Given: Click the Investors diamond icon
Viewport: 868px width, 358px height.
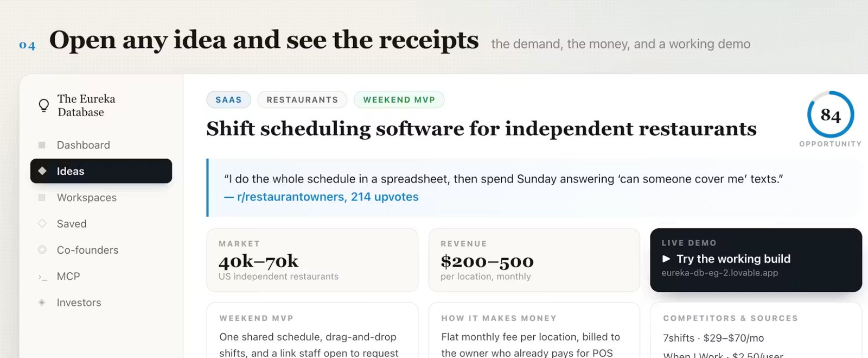Looking at the screenshot, I should [42, 303].
